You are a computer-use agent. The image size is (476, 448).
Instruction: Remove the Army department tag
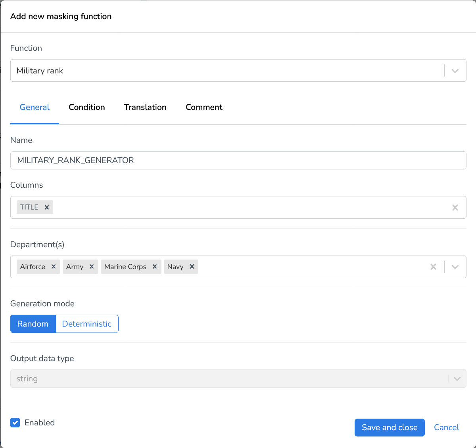92,267
